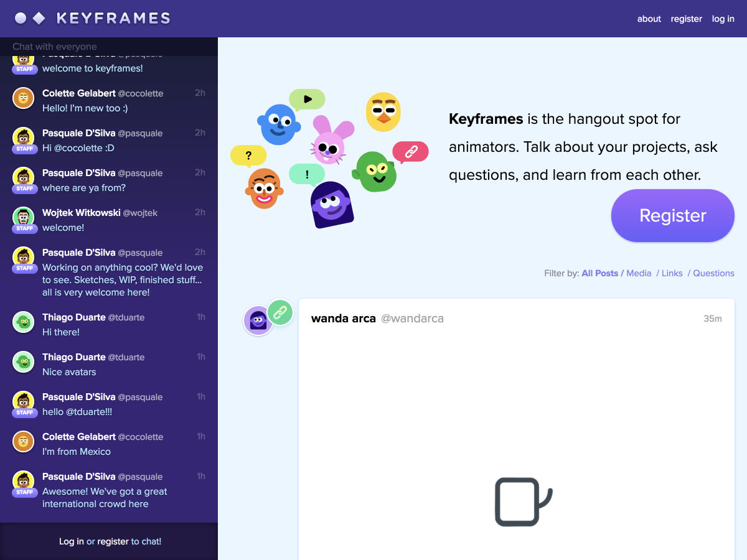Click the @wojtek handle in chat
Viewport: 747px width, 560px height.
[140, 213]
